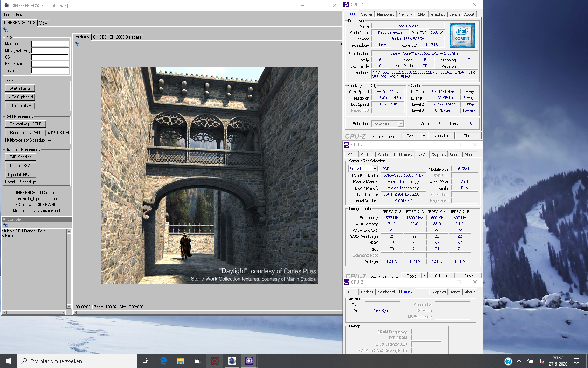Image resolution: width=588 pixels, height=368 pixels.
Task: Open the File menu in CINEBENCH
Action: tap(7, 14)
